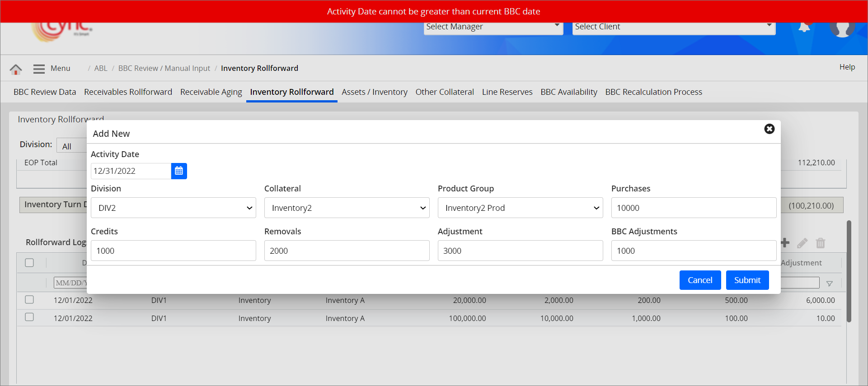Open the Activity Date calendar picker
The width and height of the screenshot is (868, 386).
point(179,171)
